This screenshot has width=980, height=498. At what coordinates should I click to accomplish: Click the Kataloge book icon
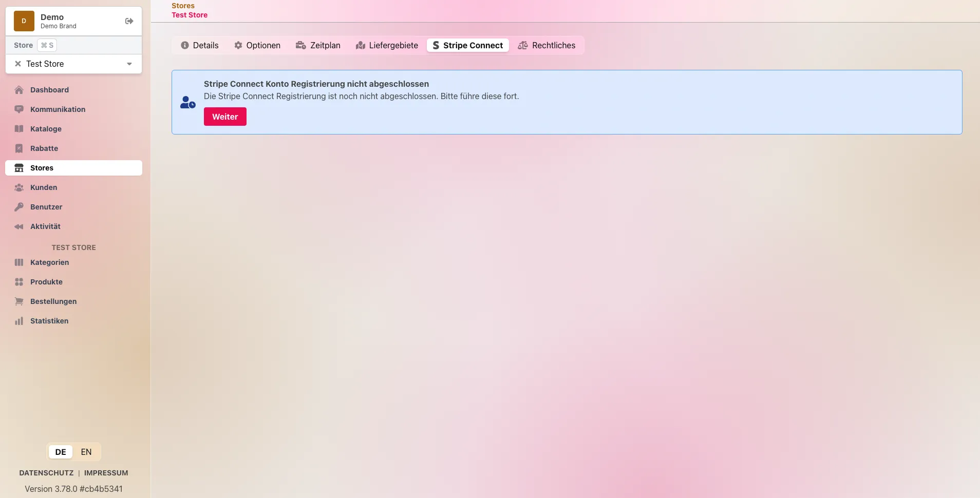(19, 129)
